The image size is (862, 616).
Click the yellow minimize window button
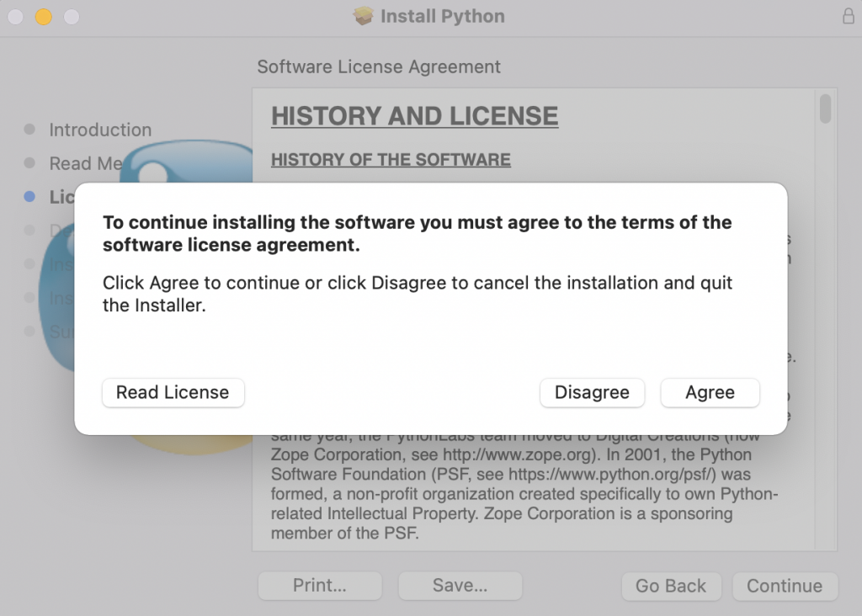(44, 17)
